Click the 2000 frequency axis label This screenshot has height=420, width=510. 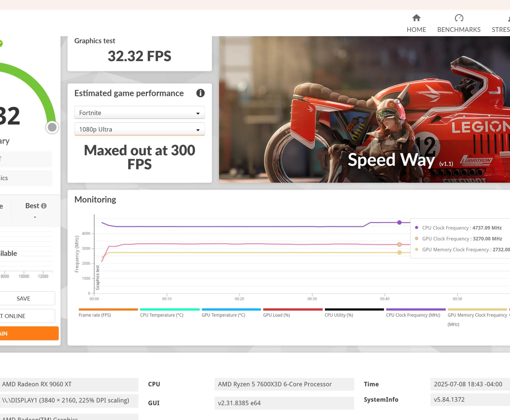tap(86, 263)
